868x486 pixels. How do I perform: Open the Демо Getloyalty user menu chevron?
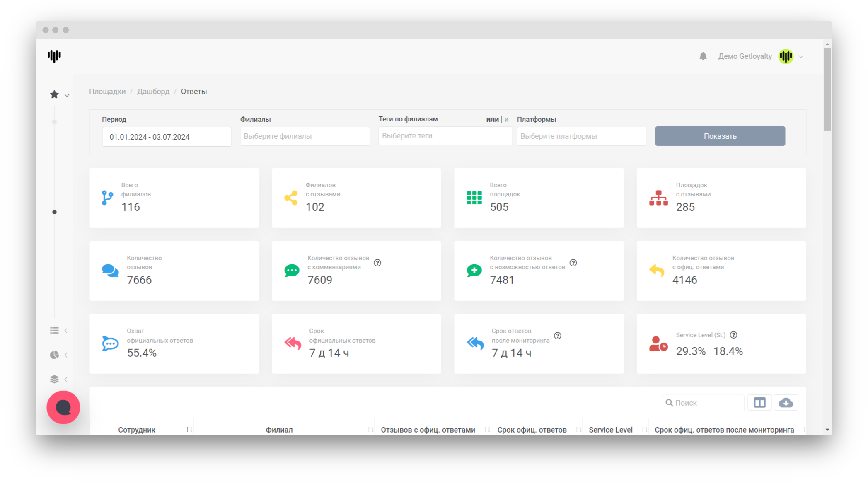pyautogui.click(x=801, y=57)
